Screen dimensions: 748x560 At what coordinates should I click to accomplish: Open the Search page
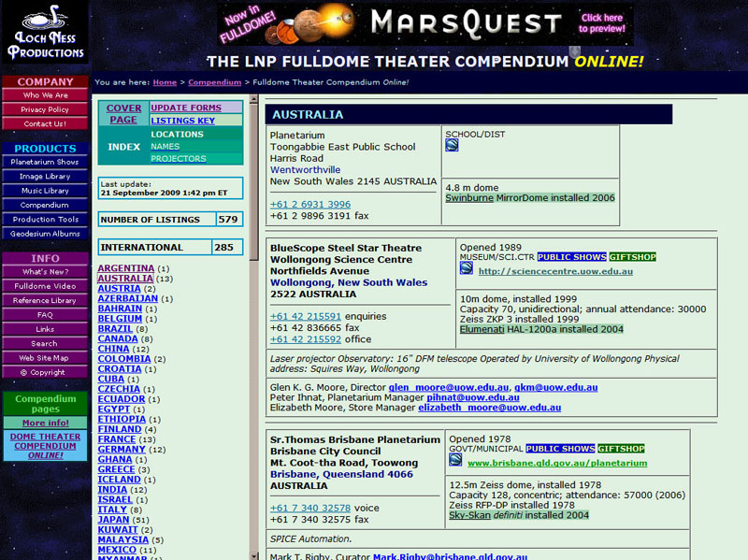point(45,343)
